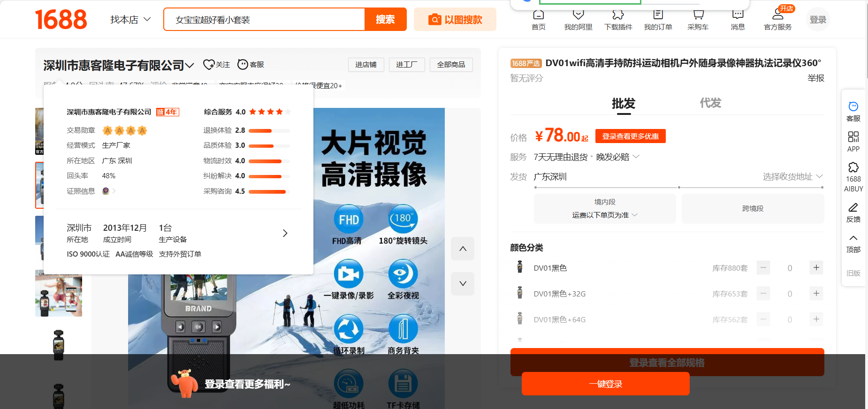Open the messages icon (消息)
868x409 pixels.
[738, 15]
